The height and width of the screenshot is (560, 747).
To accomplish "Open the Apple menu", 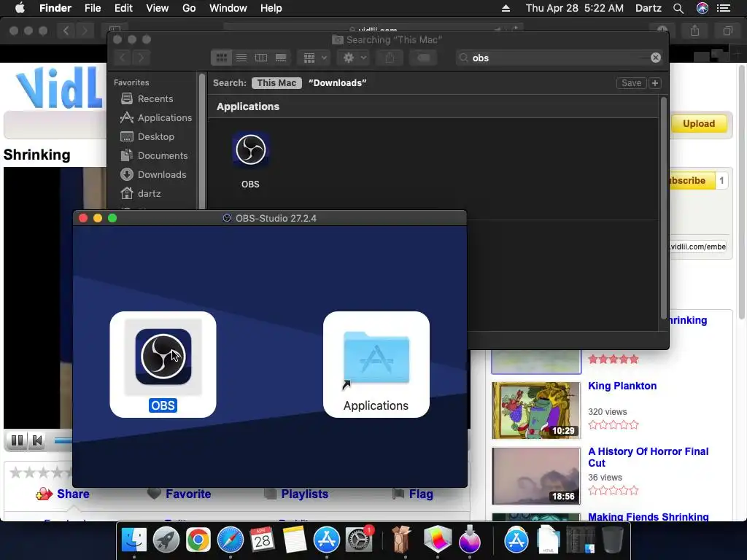I will tap(20, 8).
